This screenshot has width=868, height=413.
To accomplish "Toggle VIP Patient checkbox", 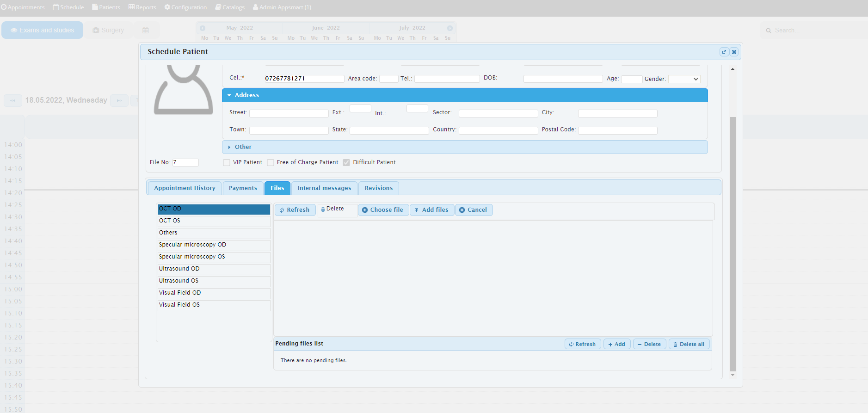I will (227, 162).
